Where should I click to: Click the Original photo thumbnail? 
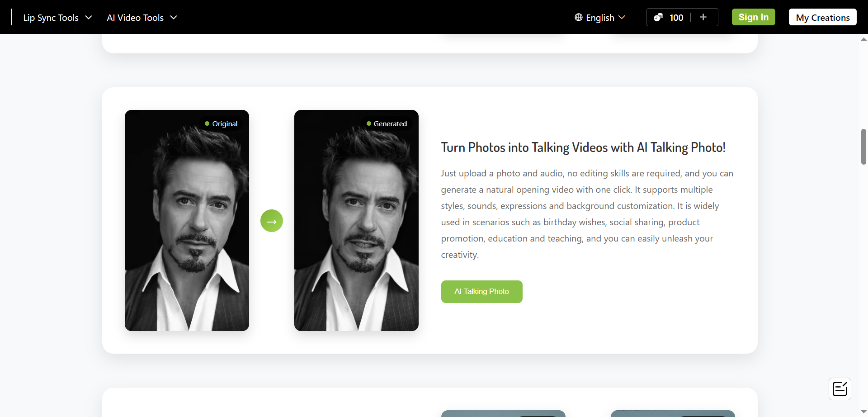tap(187, 220)
